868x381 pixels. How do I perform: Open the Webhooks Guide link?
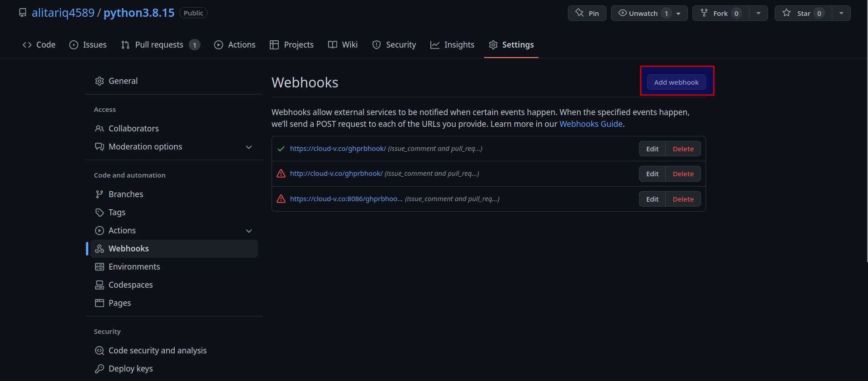coord(591,124)
